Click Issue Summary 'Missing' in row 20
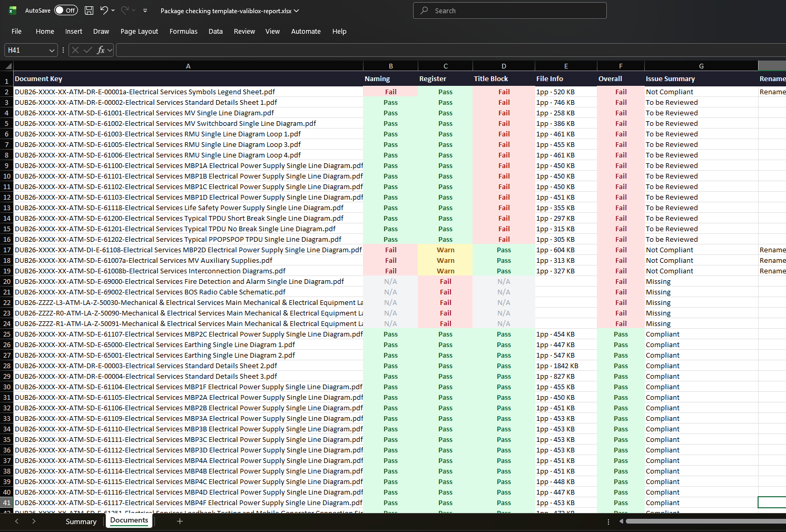Screen dimensions: 786x532 tap(701, 282)
